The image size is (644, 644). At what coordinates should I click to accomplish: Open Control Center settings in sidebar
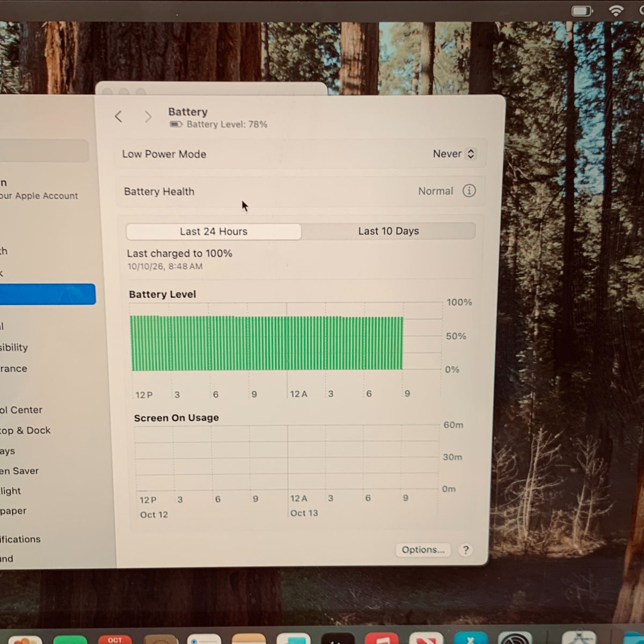coord(21,410)
